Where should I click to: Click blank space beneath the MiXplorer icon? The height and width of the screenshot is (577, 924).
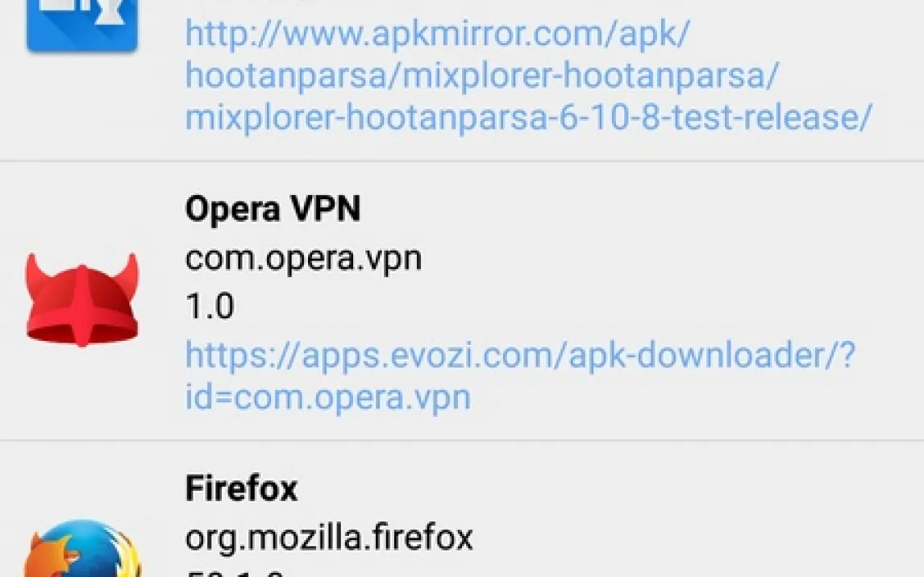[x=82, y=106]
